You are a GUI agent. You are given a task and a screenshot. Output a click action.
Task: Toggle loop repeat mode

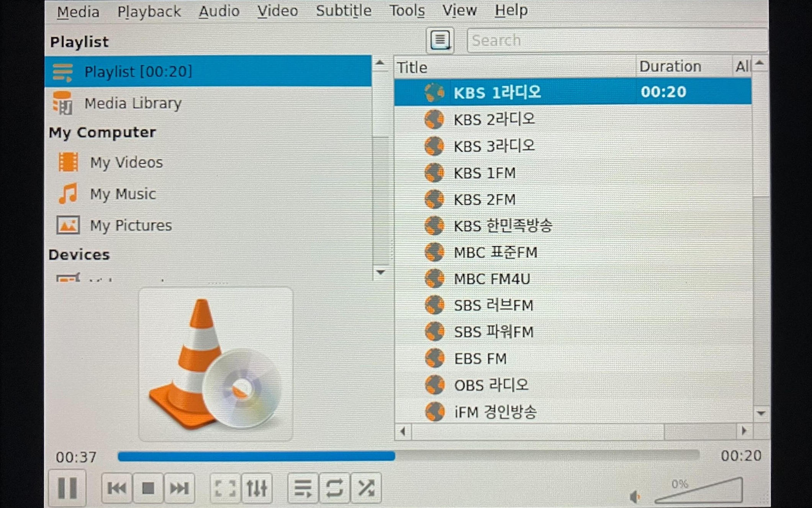click(334, 488)
